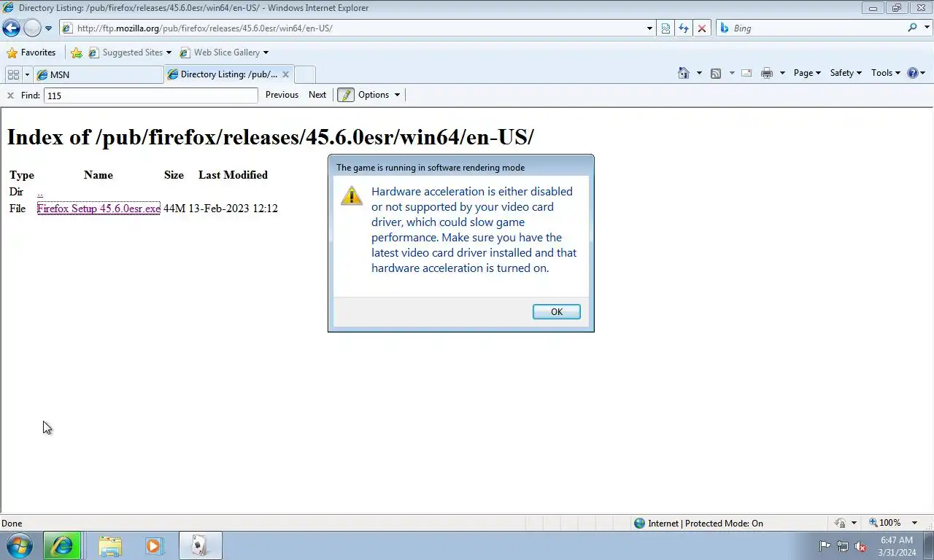Click OK in the software rendering dialog

point(557,311)
